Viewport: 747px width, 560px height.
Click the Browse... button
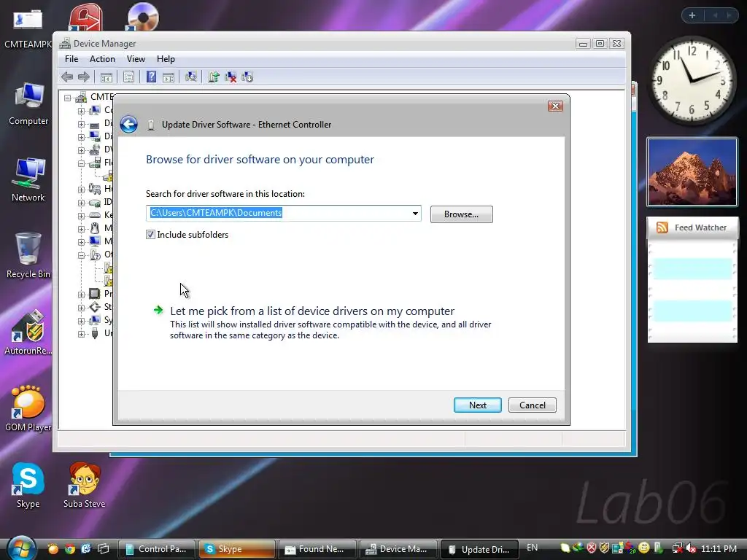click(461, 214)
